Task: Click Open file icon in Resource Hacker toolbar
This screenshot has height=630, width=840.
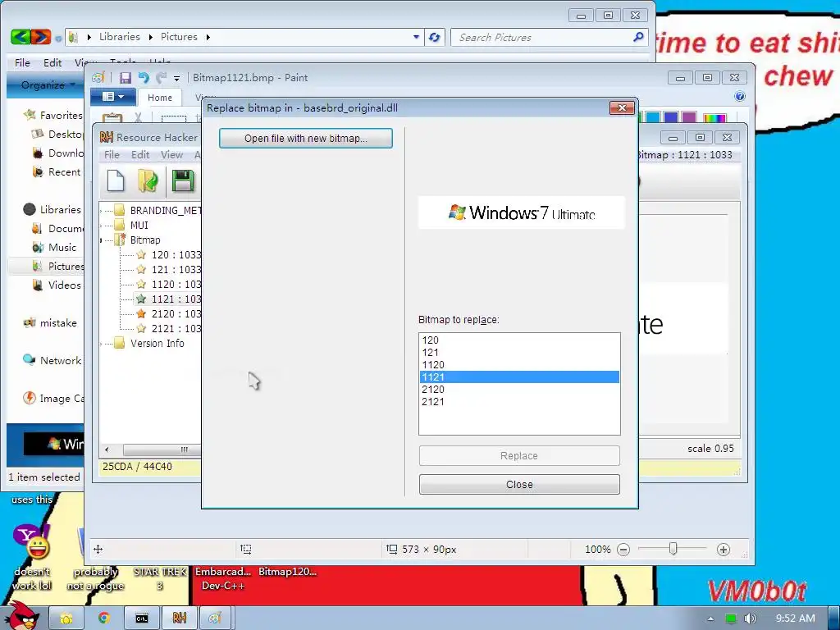Action: 148,180
